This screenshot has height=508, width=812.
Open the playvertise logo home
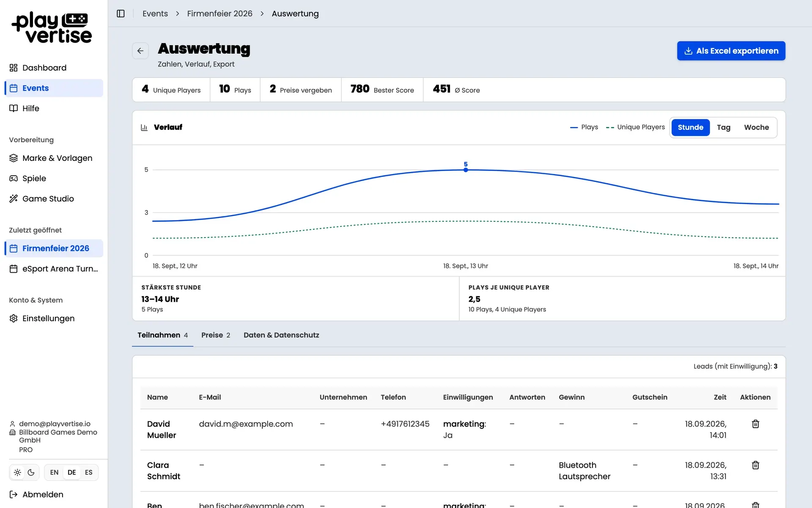(x=52, y=28)
